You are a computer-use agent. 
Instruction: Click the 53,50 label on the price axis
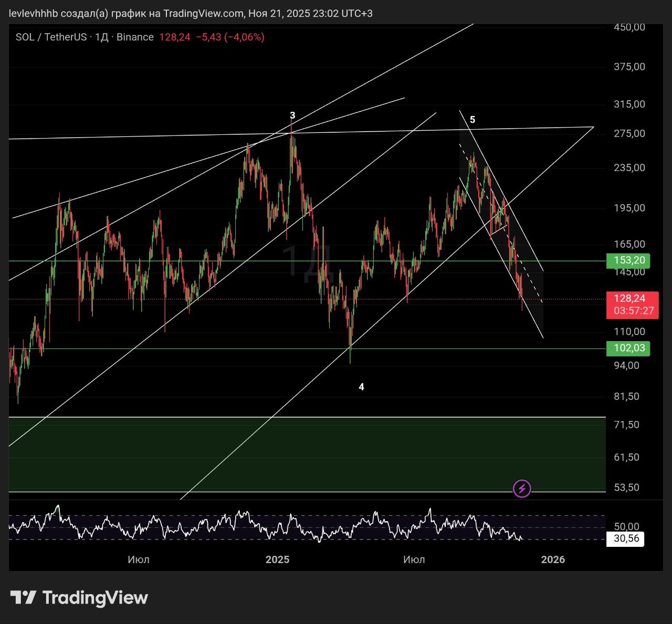point(626,488)
